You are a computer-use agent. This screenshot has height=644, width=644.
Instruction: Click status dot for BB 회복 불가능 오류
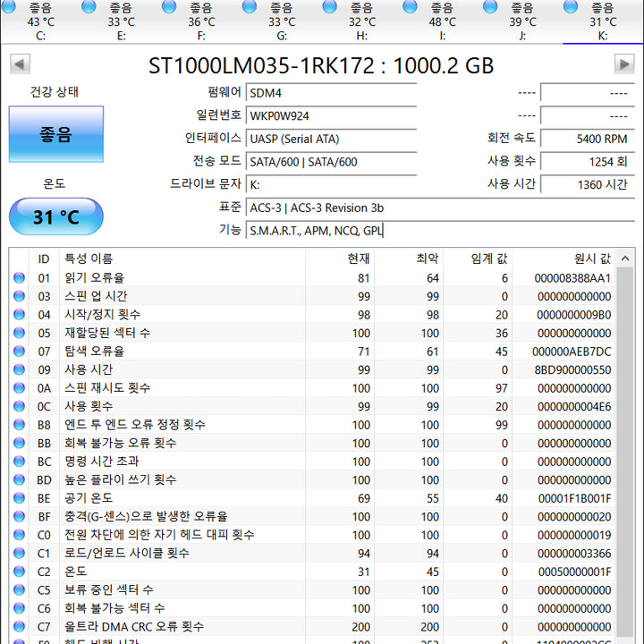click(x=19, y=443)
